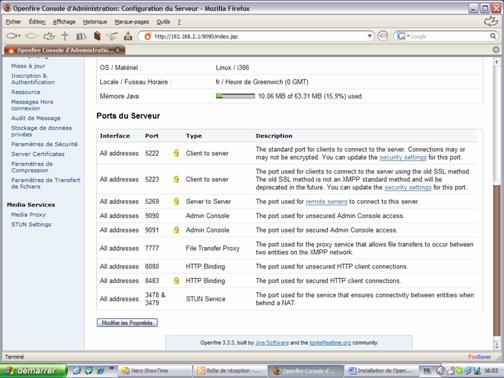Open Messages Hors connexion settings
This screenshot has height=378, width=504.
pyautogui.click(x=32, y=105)
